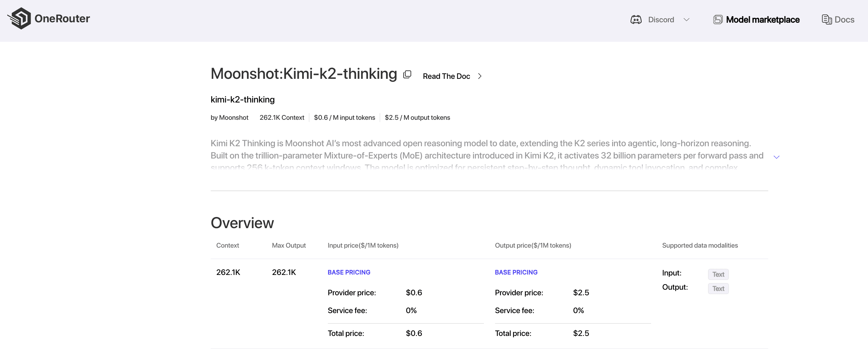Click the Read The Doc link
The image size is (868, 356).
pos(446,76)
